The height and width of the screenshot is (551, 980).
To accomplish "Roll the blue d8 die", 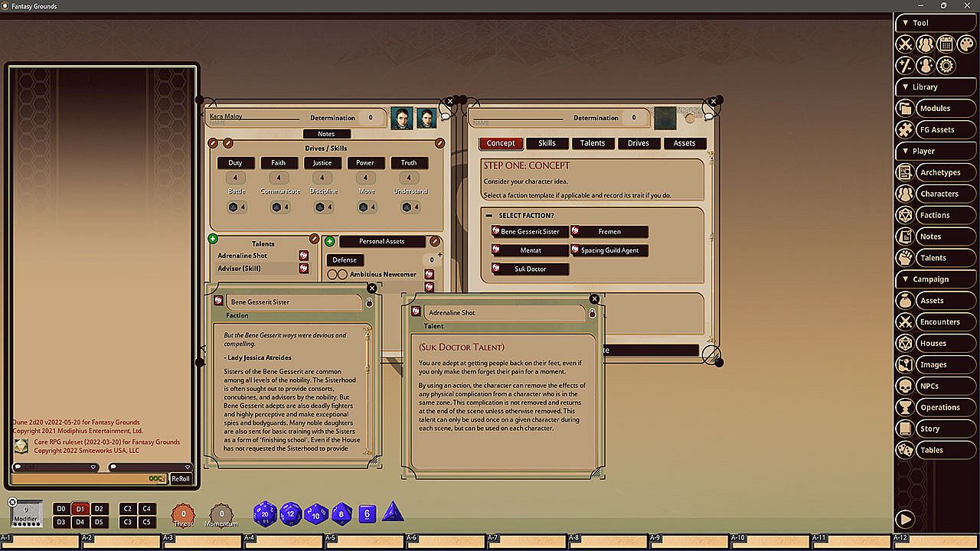I will coord(341,514).
